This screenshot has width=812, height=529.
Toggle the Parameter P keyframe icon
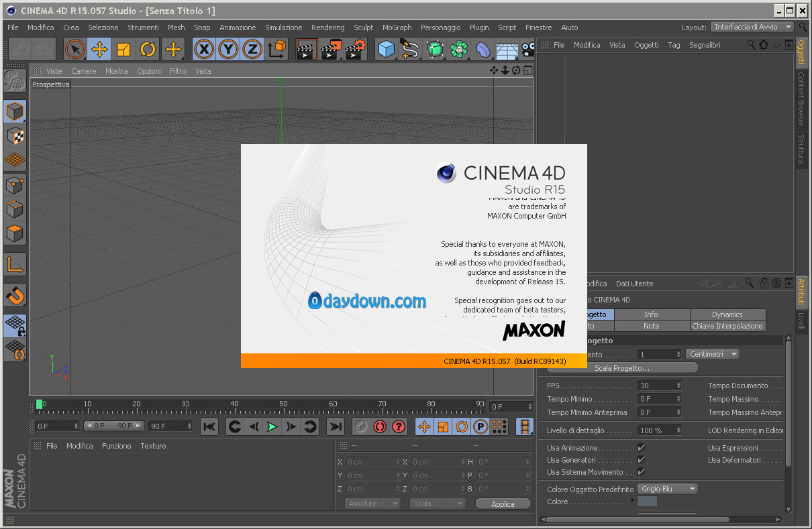coord(480,426)
